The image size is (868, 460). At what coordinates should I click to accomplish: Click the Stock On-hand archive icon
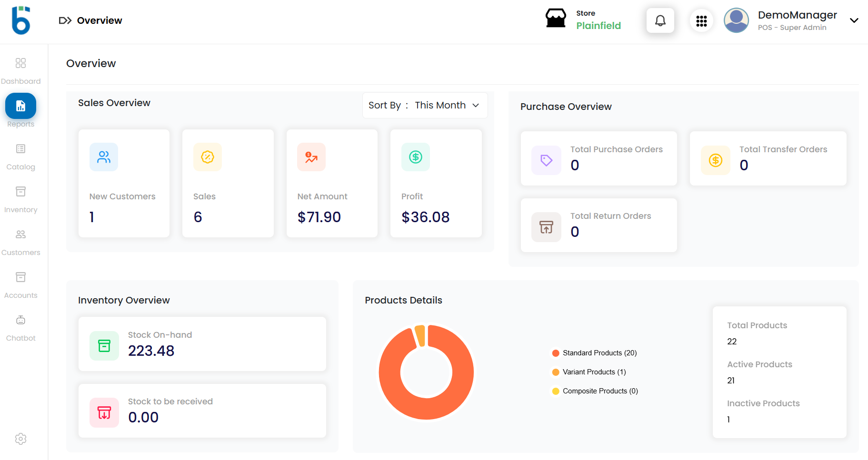pyautogui.click(x=104, y=346)
